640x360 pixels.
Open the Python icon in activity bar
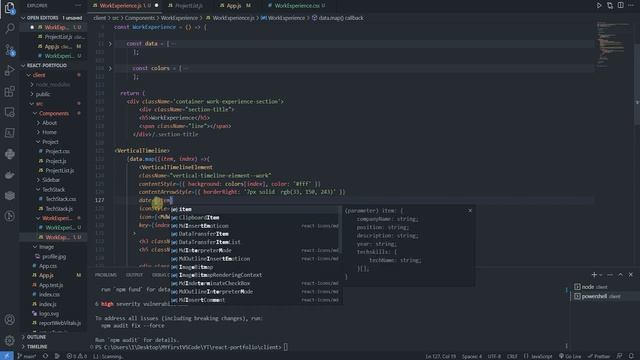pyautogui.click(x=10, y=154)
